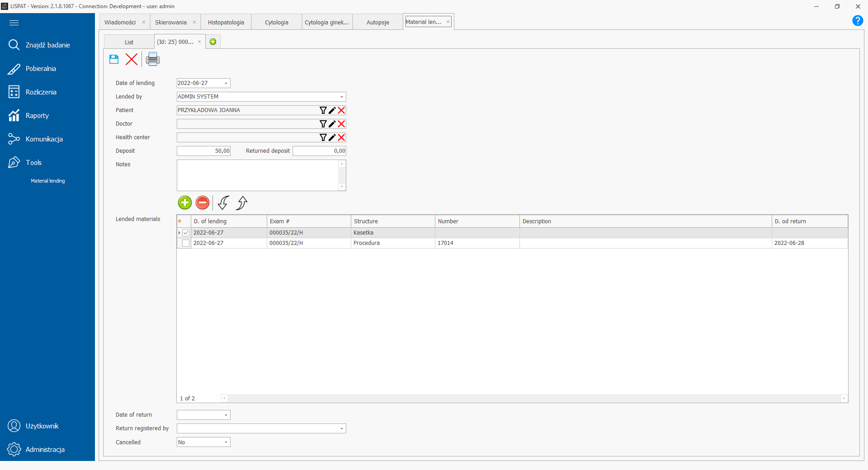Expand the Lended by combo box
The image size is (868, 470).
point(341,97)
